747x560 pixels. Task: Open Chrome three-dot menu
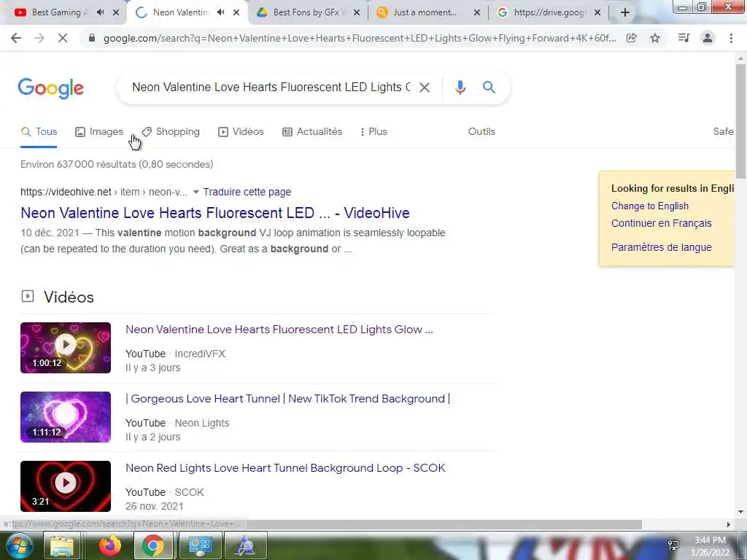(731, 38)
